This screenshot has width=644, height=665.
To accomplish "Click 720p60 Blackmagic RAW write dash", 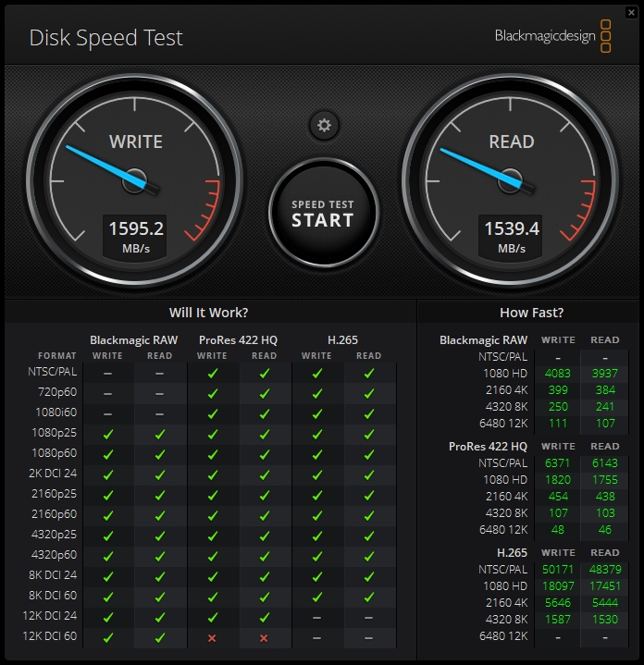I will point(107,394).
